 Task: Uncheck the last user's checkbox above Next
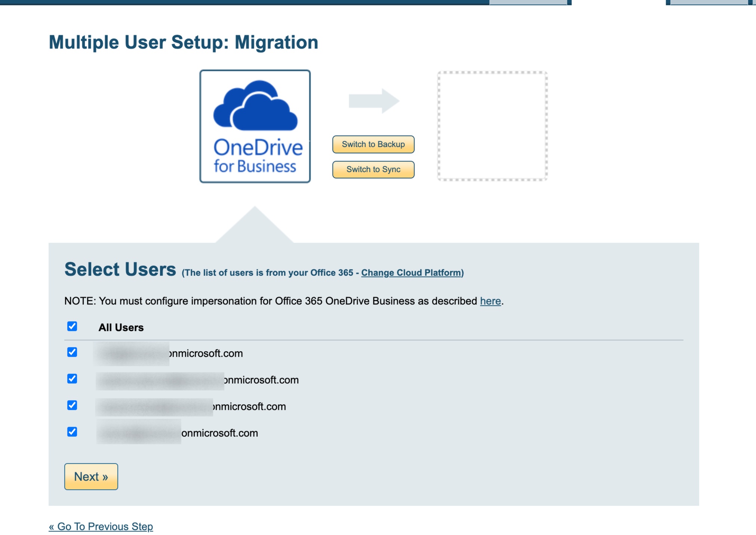72,432
